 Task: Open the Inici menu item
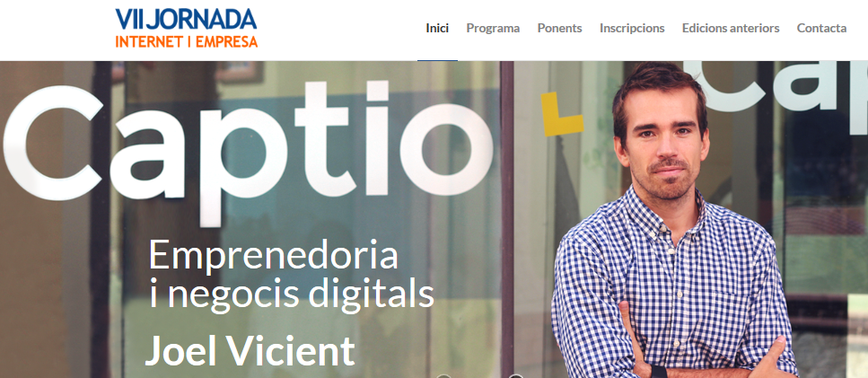(x=437, y=28)
